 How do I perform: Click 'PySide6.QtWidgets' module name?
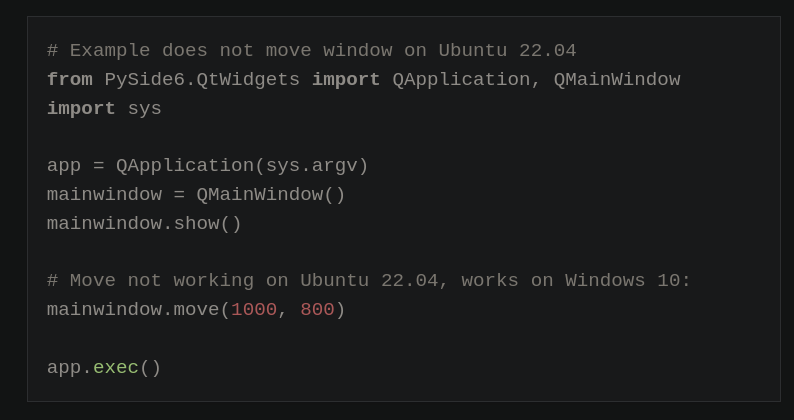coord(202,80)
